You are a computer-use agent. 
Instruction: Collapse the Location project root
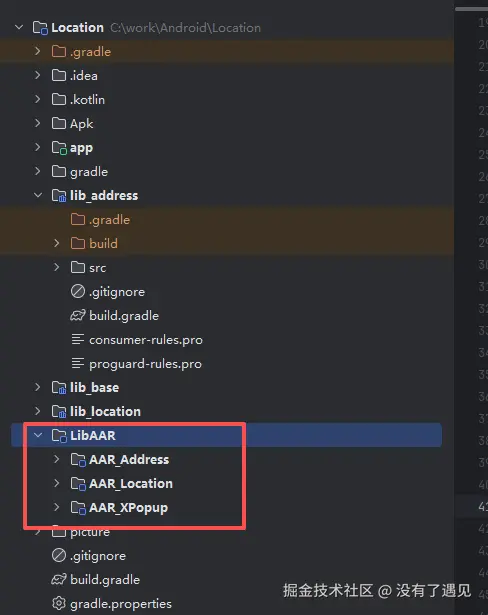pos(19,27)
